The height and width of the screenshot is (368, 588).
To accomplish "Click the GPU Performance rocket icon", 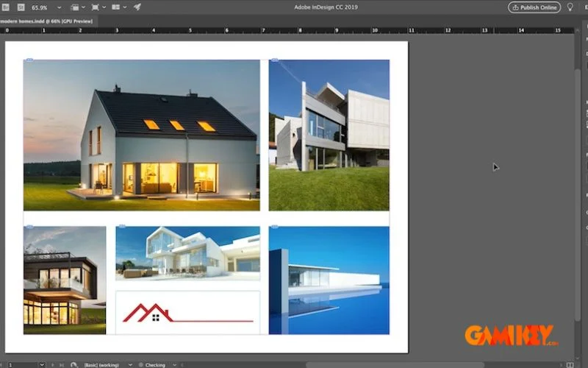I will click(137, 7).
